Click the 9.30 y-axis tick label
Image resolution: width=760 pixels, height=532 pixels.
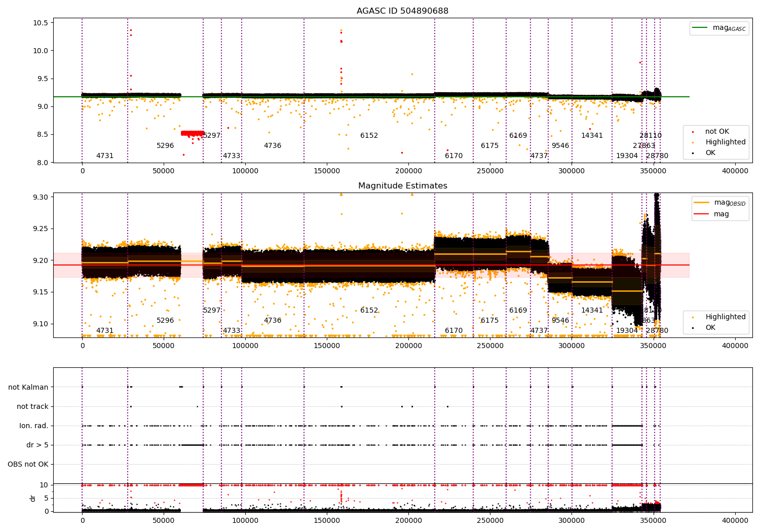pos(41,197)
